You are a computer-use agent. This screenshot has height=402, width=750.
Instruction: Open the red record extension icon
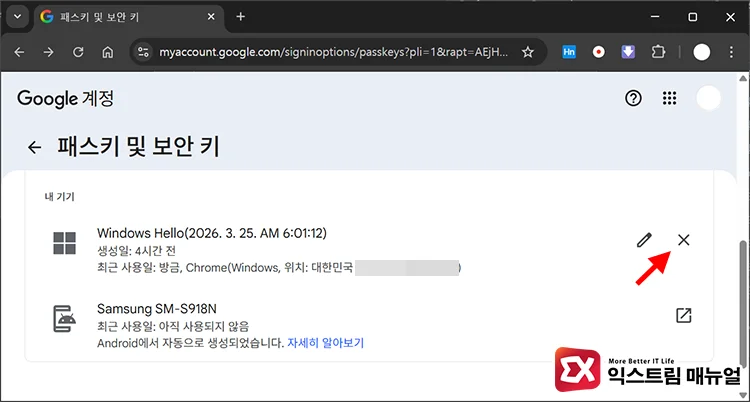598,52
